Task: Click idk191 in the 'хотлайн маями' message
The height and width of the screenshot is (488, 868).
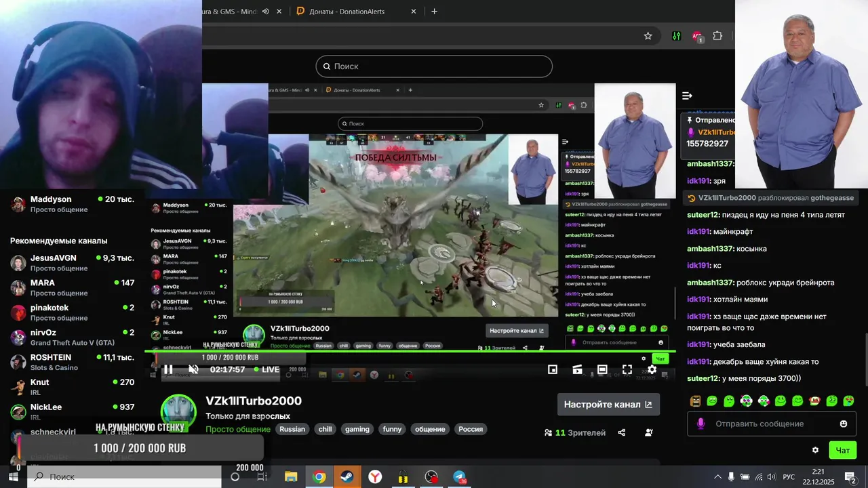Action: pyautogui.click(x=698, y=300)
